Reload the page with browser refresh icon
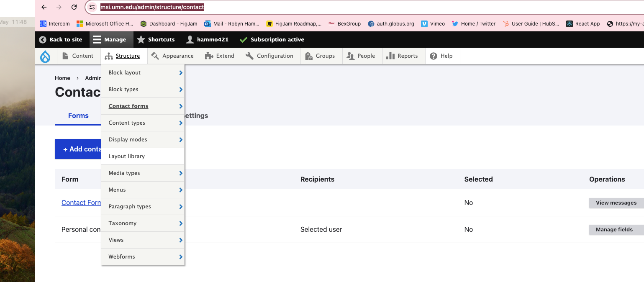 [x=74, y=7]
